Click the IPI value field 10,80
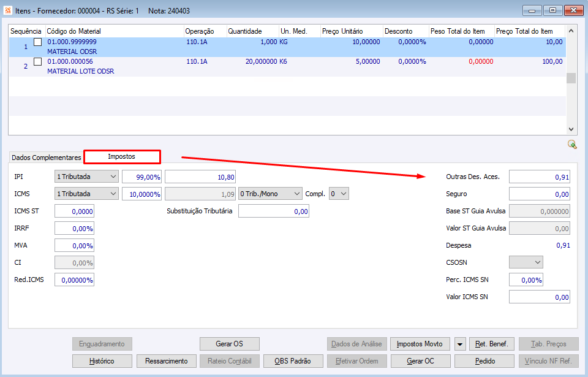The width and height of the screenshot is (588, 377). point(200,177)
